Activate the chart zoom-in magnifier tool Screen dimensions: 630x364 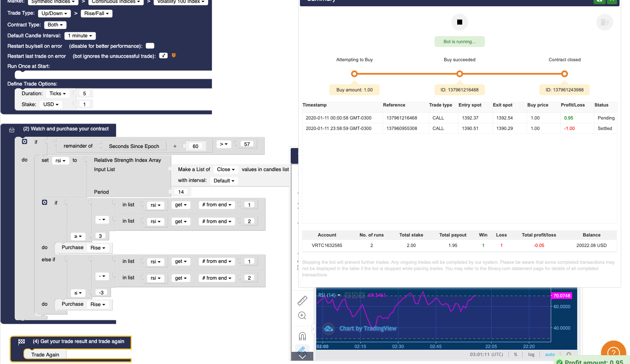[x=302, y=316]
